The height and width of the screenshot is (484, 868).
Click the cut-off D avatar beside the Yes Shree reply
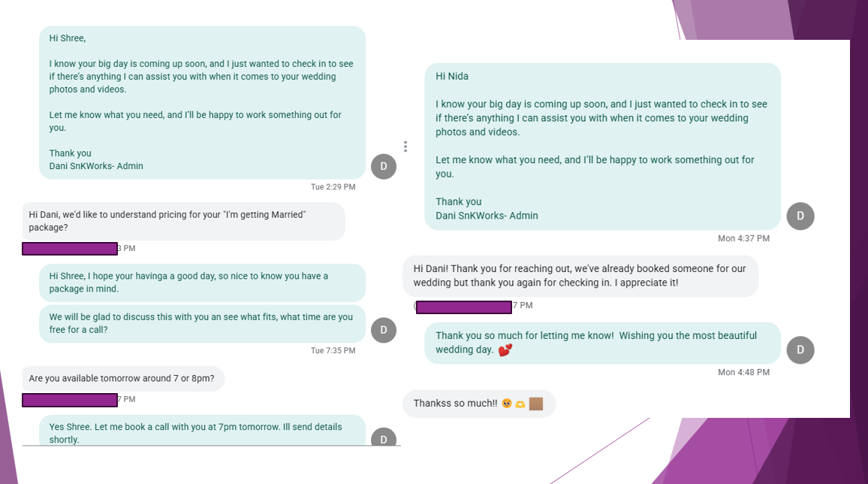[384, 437]
